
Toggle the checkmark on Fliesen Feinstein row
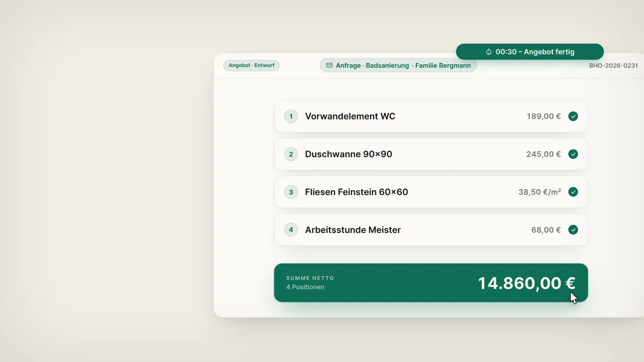[573, 192]
